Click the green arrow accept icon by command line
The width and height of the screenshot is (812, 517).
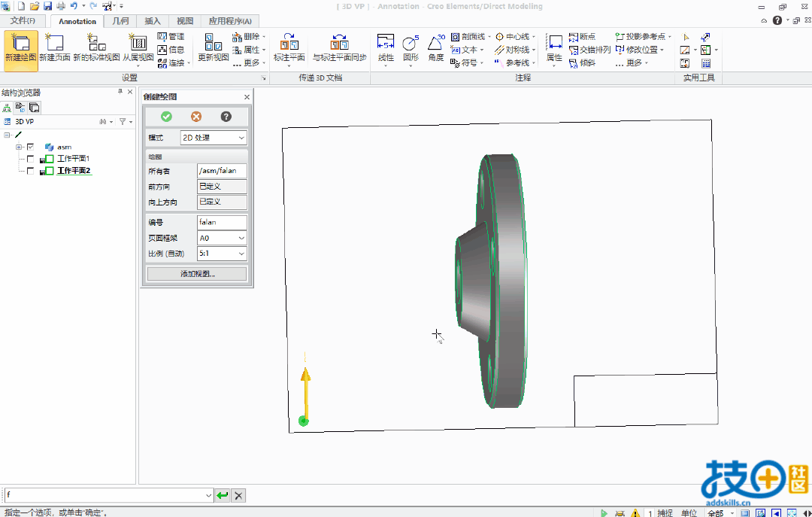click(222, 495)
